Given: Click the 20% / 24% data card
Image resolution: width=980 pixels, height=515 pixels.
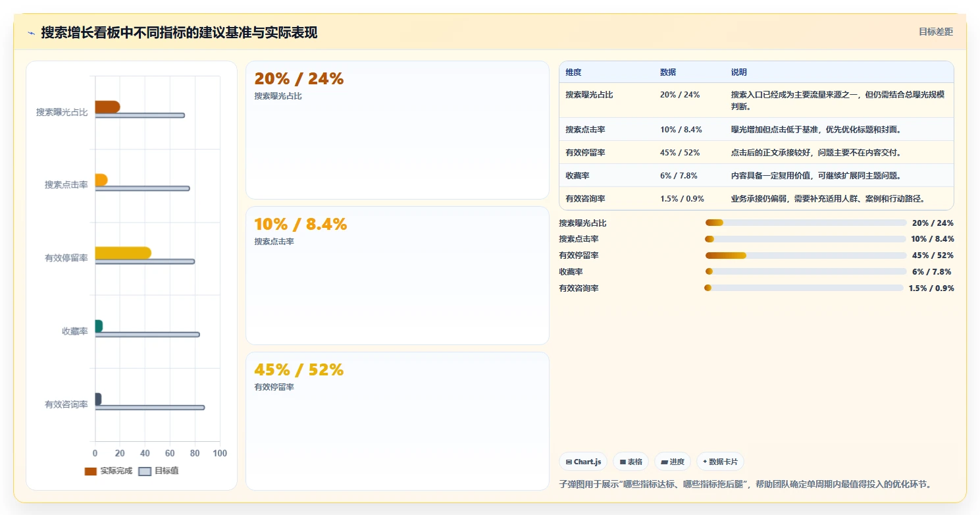Looking at the screenshot, I should [x=397, y=130].
